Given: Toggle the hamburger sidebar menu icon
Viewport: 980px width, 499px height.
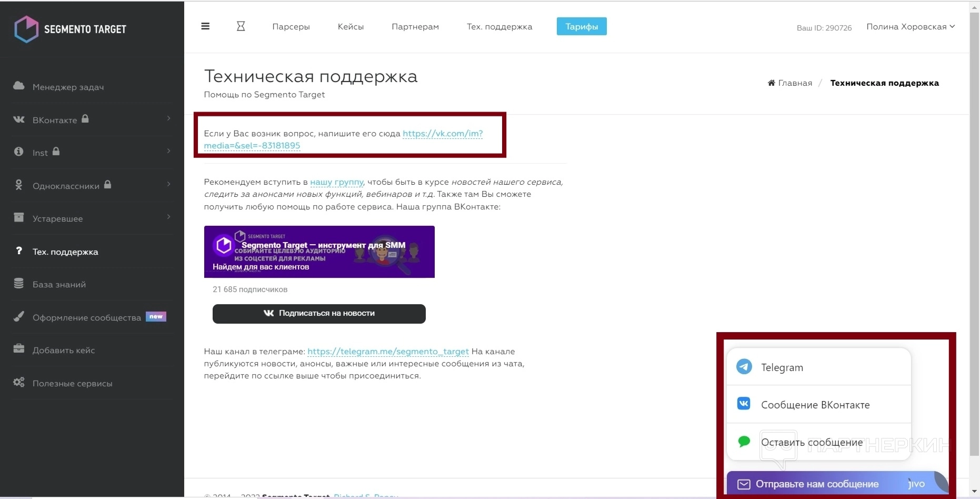Looking at the screenshot, I should 205,26.
